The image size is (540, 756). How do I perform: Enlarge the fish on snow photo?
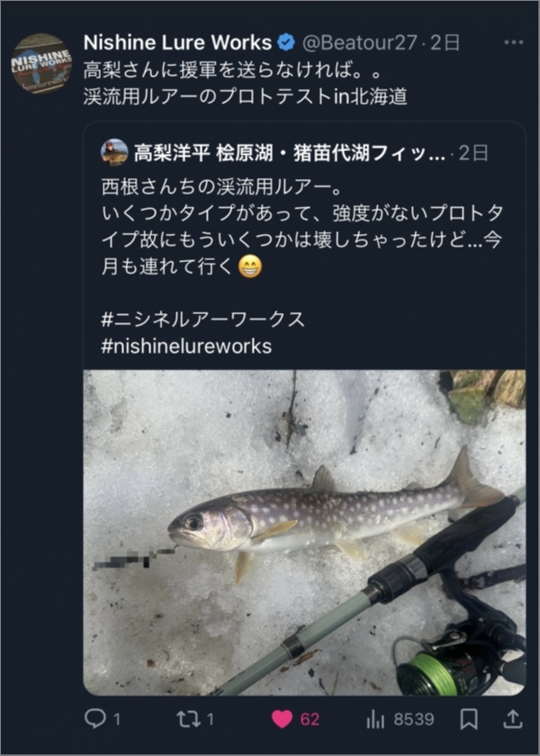pyautogui.click(x=304, y=533)
